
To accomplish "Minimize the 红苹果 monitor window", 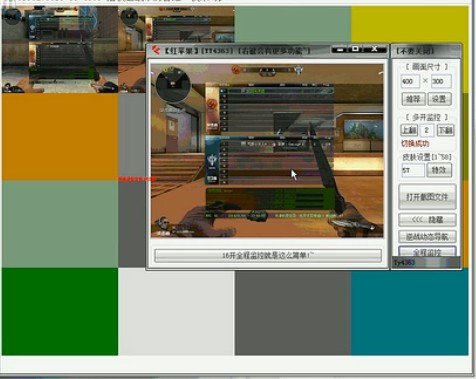I will point(340,50).
